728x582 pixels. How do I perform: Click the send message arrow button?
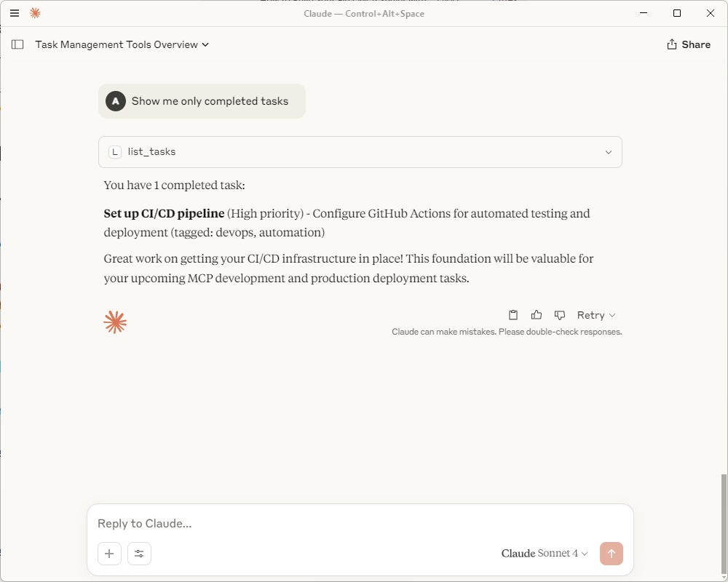point(611,554)
